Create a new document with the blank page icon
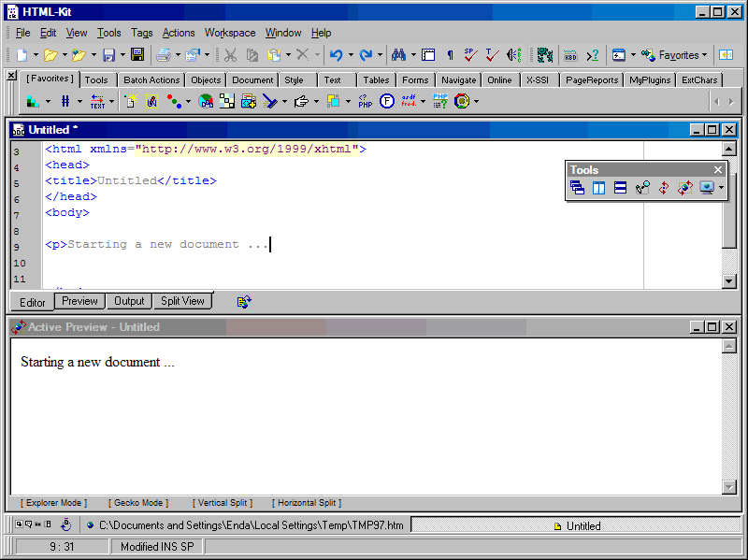 (22, 55)
